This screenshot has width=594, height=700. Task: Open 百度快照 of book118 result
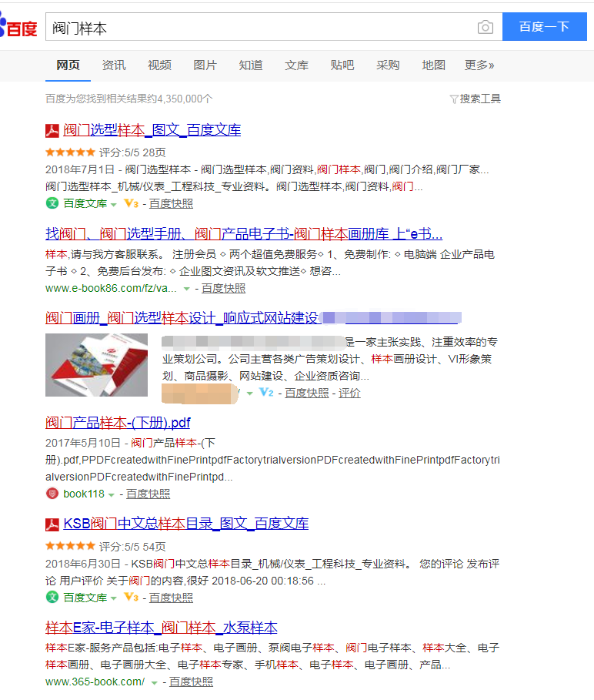(148, 494)
